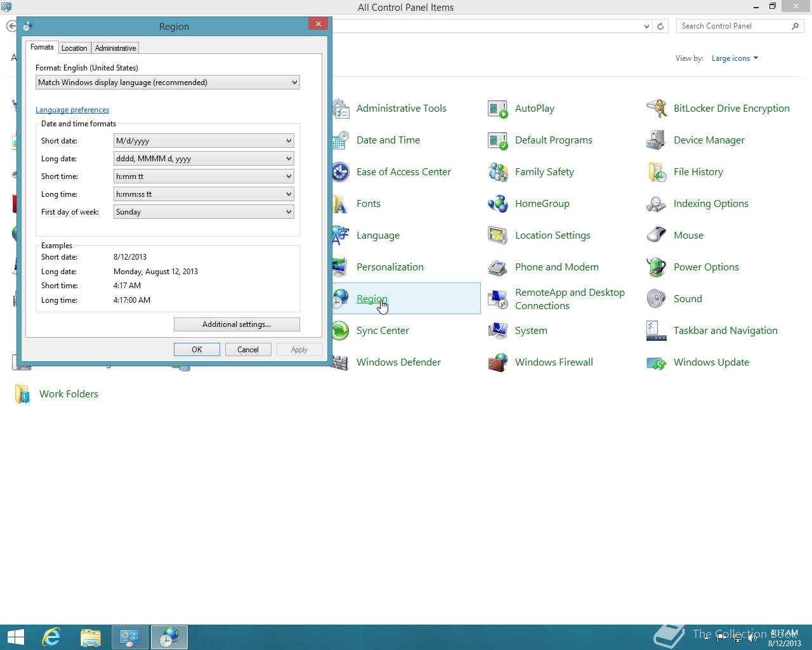Open the Default Programs icon
The height and width of the screenshot is (650, 812).
pos(498,140)
